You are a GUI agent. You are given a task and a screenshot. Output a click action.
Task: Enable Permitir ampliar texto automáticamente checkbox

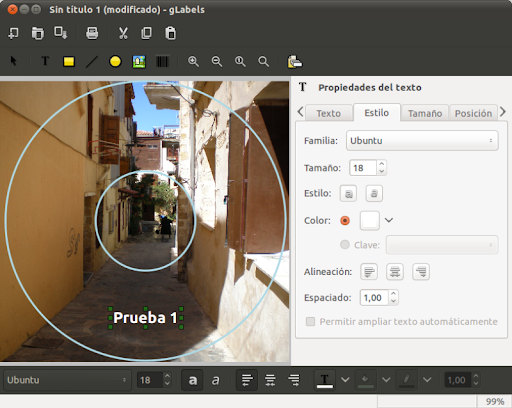310,322
